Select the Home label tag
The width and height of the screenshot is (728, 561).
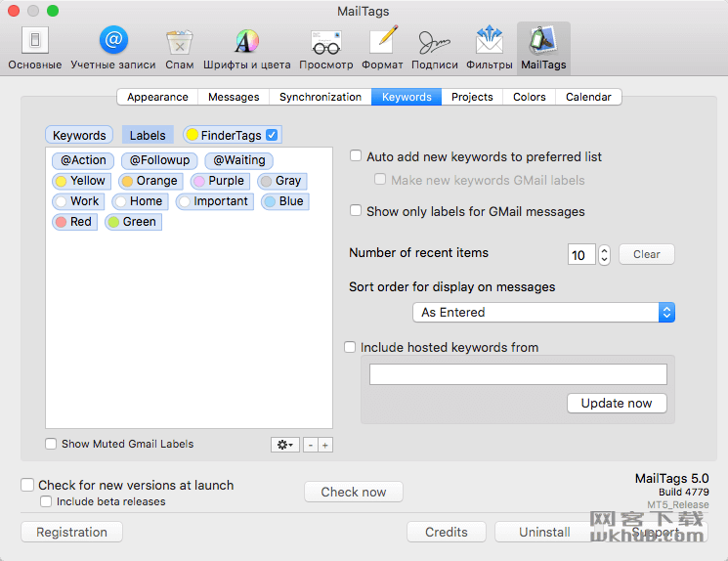point(140,201)
